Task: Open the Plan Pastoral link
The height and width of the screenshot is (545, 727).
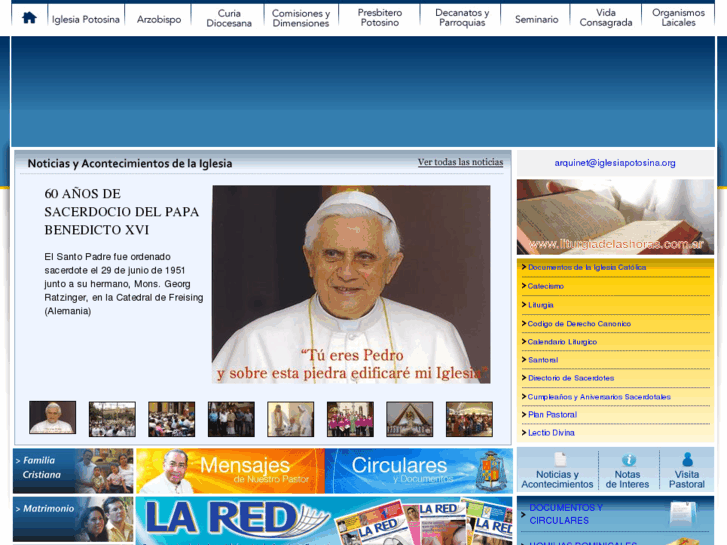Action: point(552,415)
